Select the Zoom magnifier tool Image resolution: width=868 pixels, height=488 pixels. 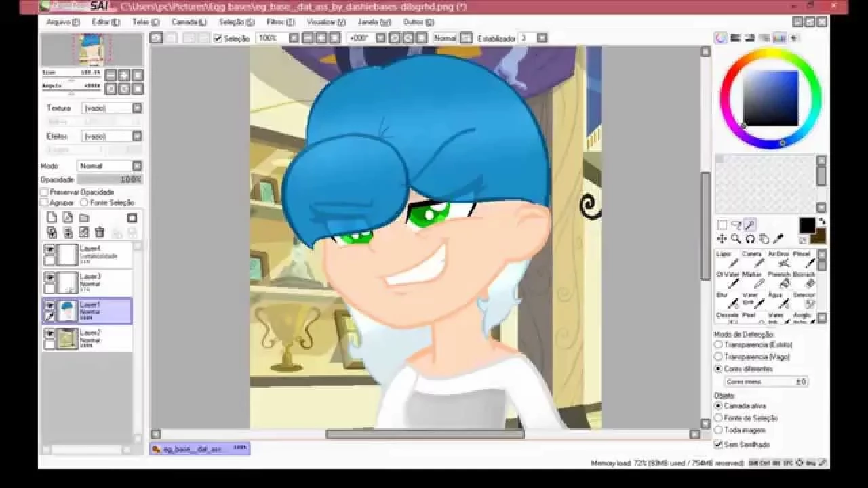pos(736,239)
